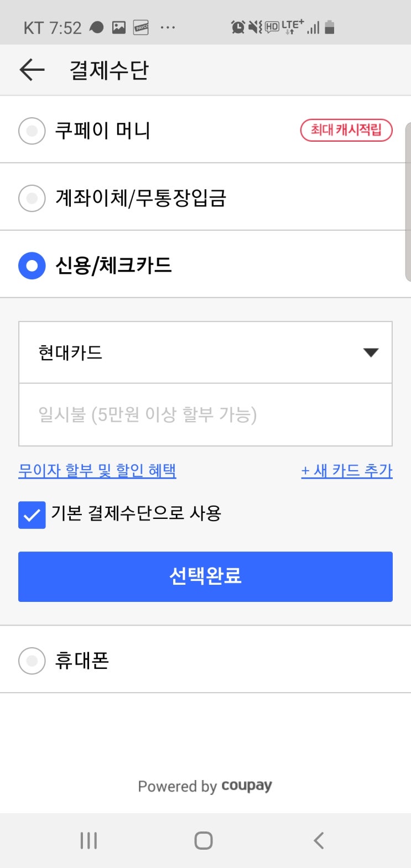The image size is (411, 868).
Task: Select 신용/체크카드 radio option
Action: coord(32,266)
